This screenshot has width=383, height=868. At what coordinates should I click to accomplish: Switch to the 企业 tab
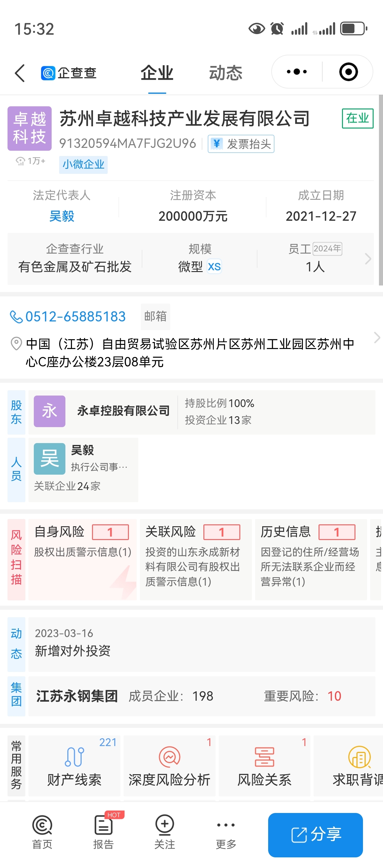[157, 73]
